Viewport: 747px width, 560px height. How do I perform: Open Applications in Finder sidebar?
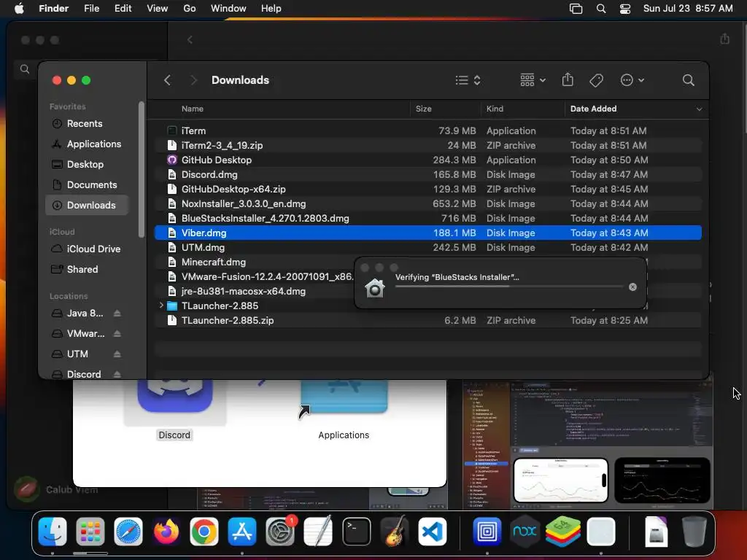coord(87,144)
